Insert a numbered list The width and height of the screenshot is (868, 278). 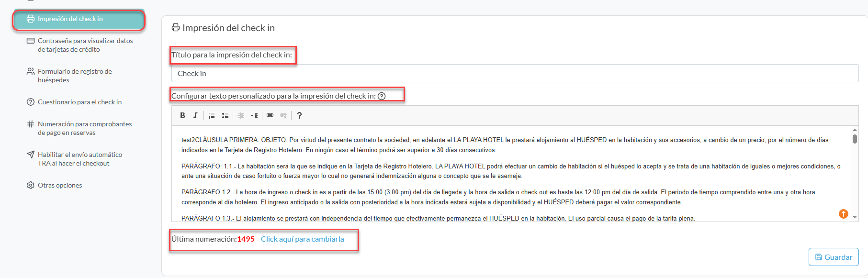(x=212, y=115)
